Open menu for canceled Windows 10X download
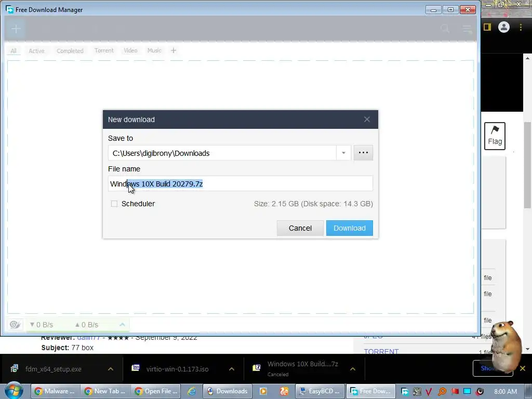This screenshot has height=399, width=532. click(353, 369)
